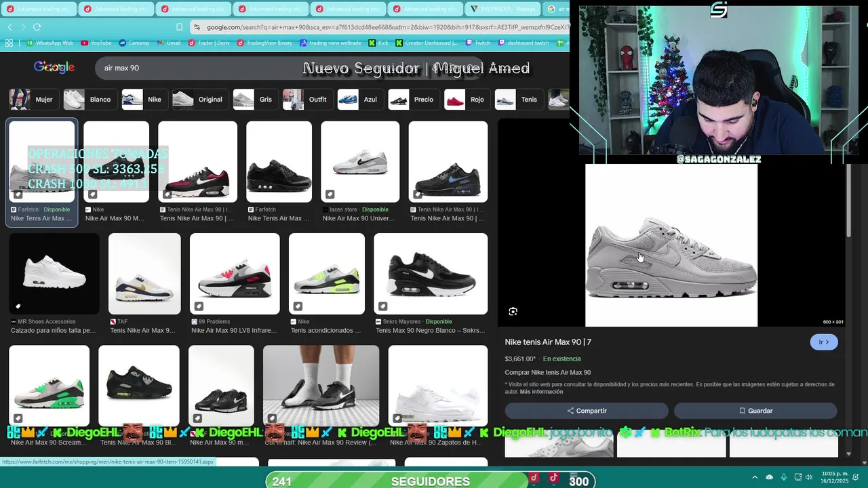Click the microphone icon in system tray
This screenshot has width=868, height=488.
(x=784, y=476)
